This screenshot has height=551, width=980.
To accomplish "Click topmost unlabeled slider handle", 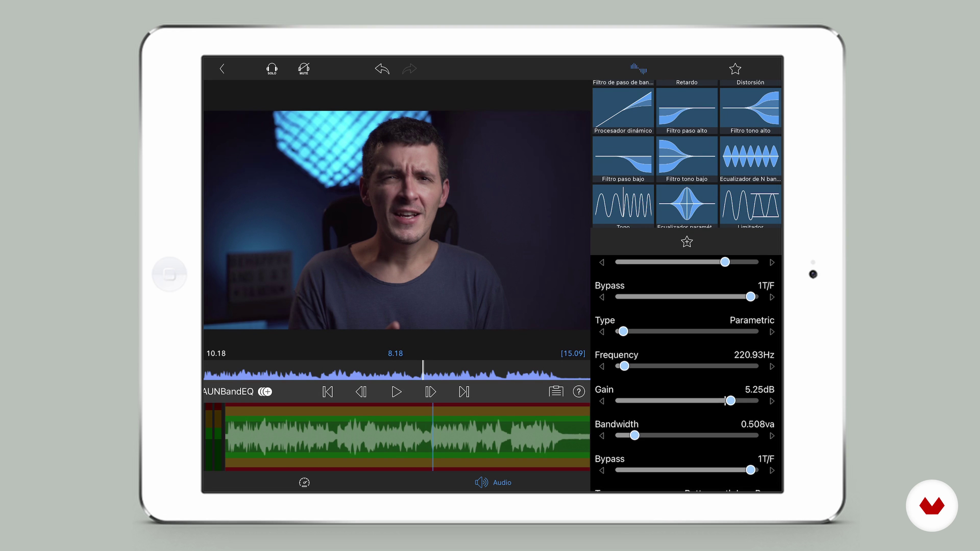I will tap(725, 262).
